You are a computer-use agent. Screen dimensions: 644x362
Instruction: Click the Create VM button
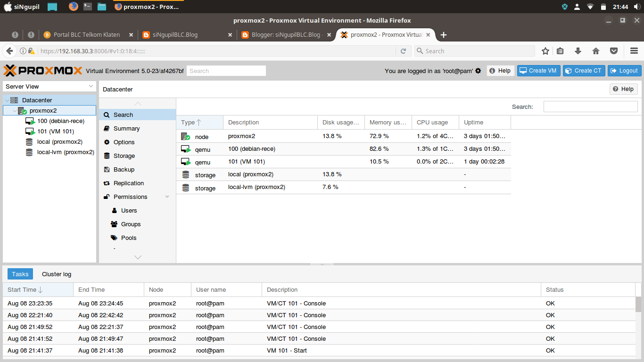point(538,71)
